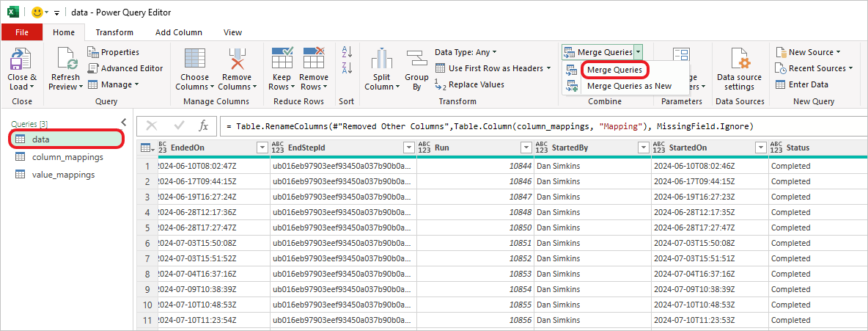Viewport: 868px width, 331px height.
Task: Choose Merge Queries from the dropdown menu
Action: [x=614, y=70]
